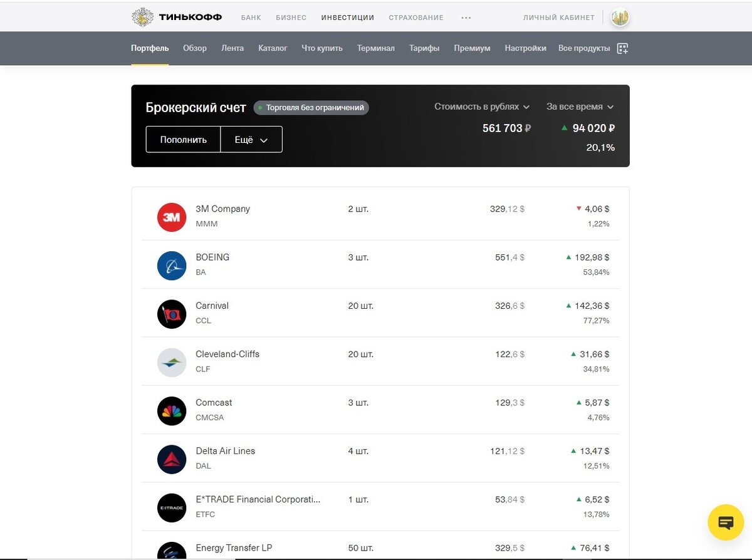The height and width of the screenshot is (560, 752).
Task: Click the Все продукты link
Action: pos(584,48)
